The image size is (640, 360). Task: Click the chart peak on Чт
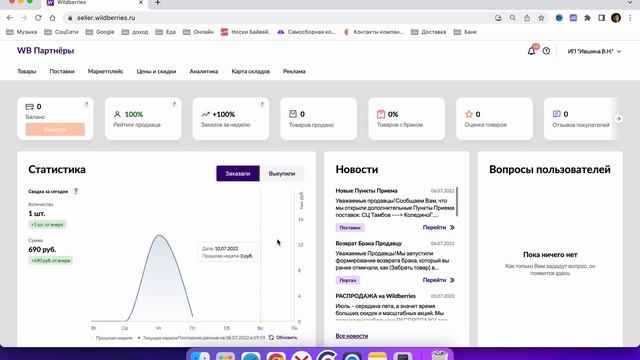coord(159,236)
